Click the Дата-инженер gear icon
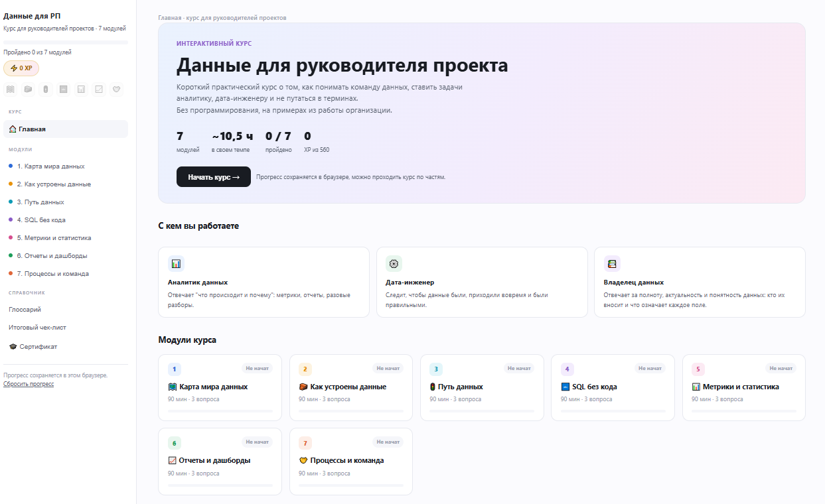 point(394,264)
